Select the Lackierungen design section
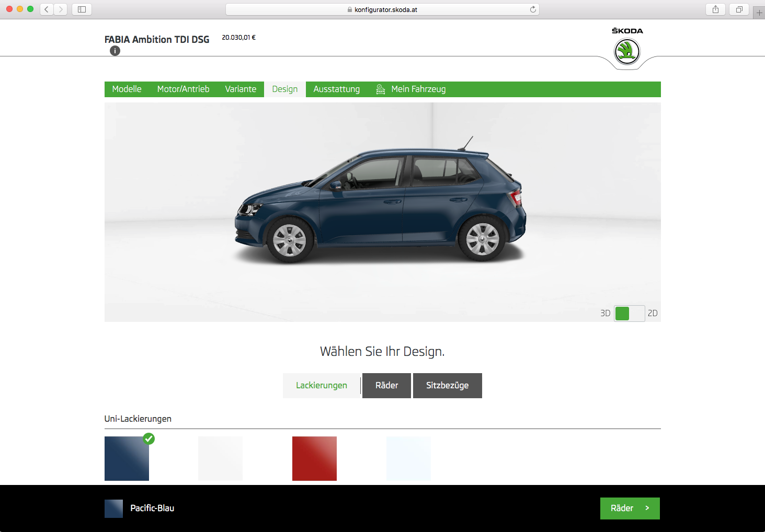The image size is (765, 532). click(322, 386)
